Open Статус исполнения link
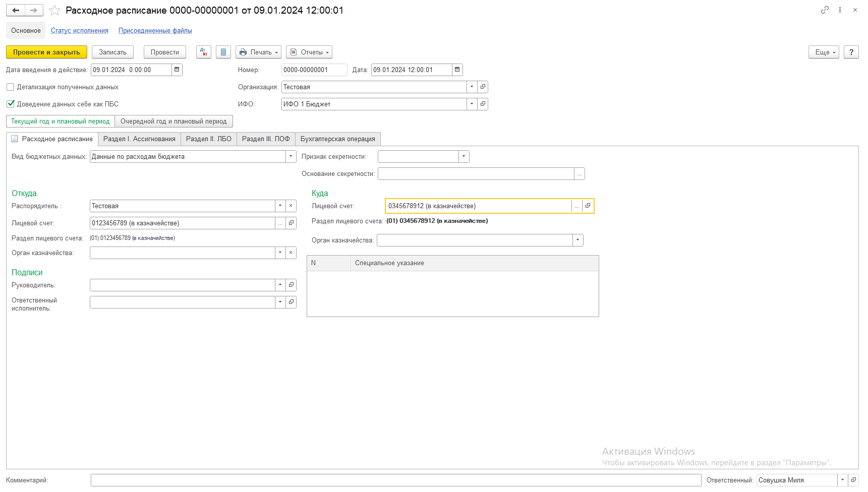Image resolution: width=868 pixels, height=492 pixels. click(80, 30)
